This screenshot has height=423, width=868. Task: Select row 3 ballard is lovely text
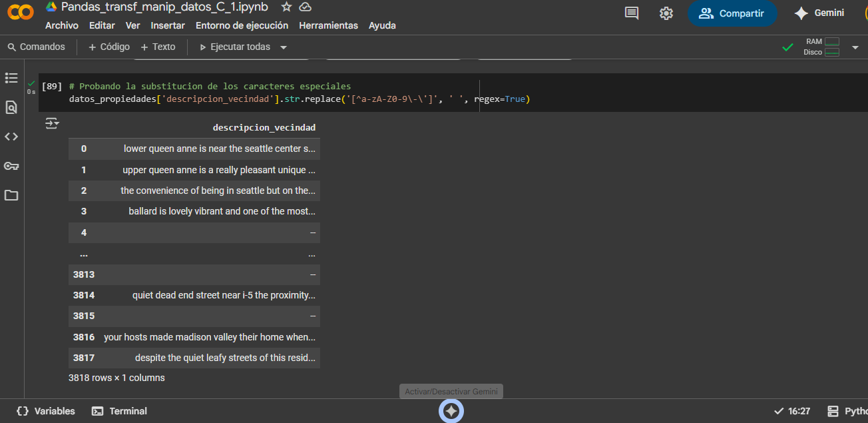[x=222, y=211]
